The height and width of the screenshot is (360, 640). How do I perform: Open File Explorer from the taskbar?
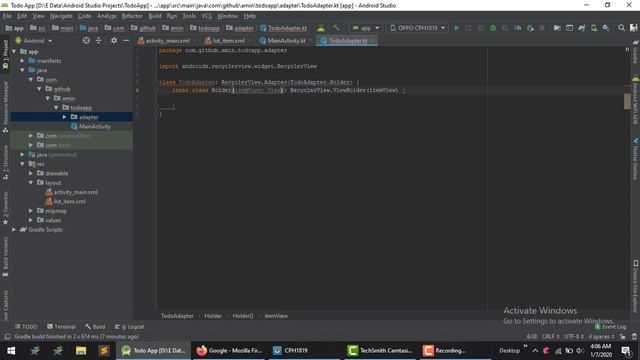(x=81, y=351)
